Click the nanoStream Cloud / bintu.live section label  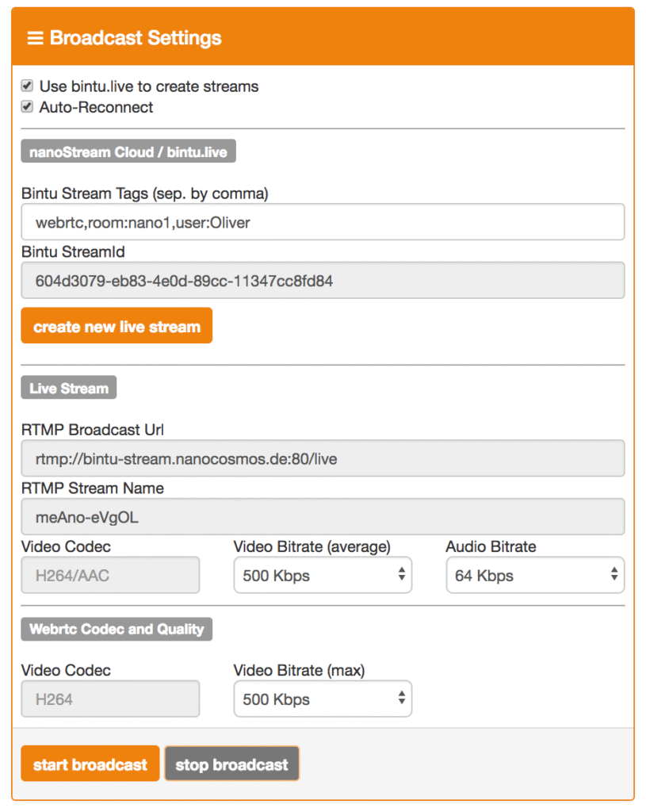point(128,152)
